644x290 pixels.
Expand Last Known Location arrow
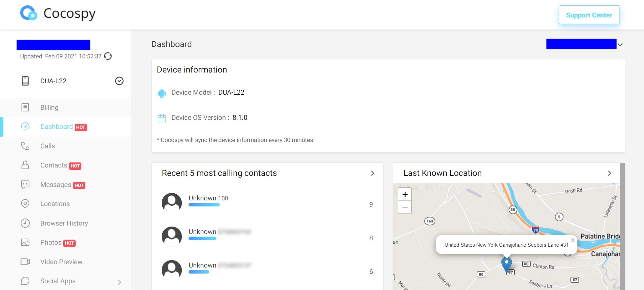[x=609, y=173]
